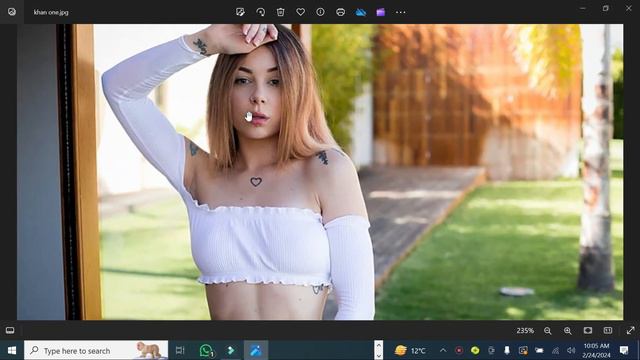The height and width of the screenshot is (360, 640).
Task: Mark photo as favorite with heart
Action: [300, 12]
